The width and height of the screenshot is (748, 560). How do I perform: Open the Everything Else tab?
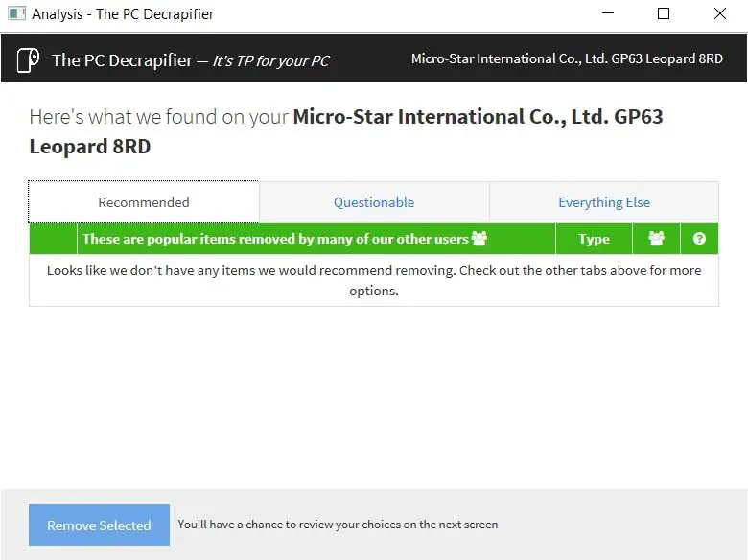604,202
